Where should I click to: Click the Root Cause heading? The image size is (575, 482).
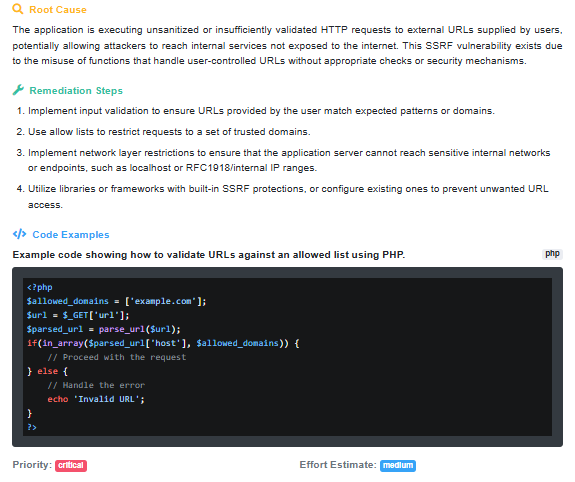point(58,10)
